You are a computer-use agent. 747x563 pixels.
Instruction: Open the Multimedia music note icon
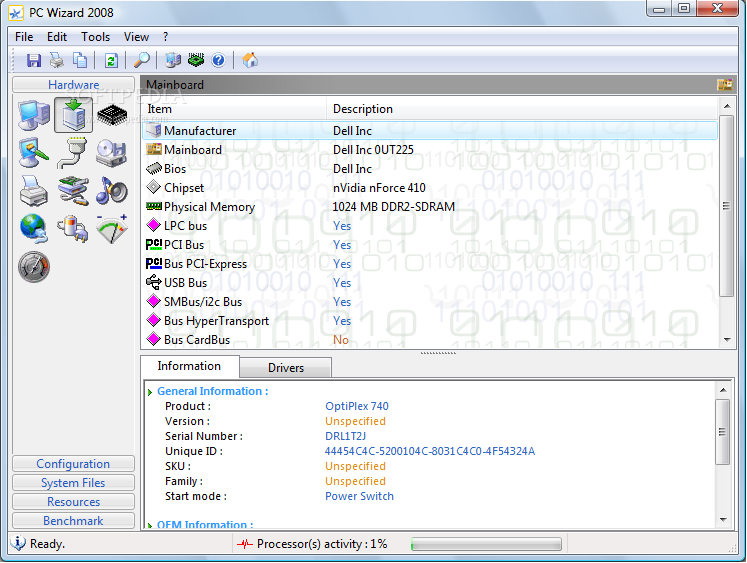pyautogui.click(x=112, y=191)
